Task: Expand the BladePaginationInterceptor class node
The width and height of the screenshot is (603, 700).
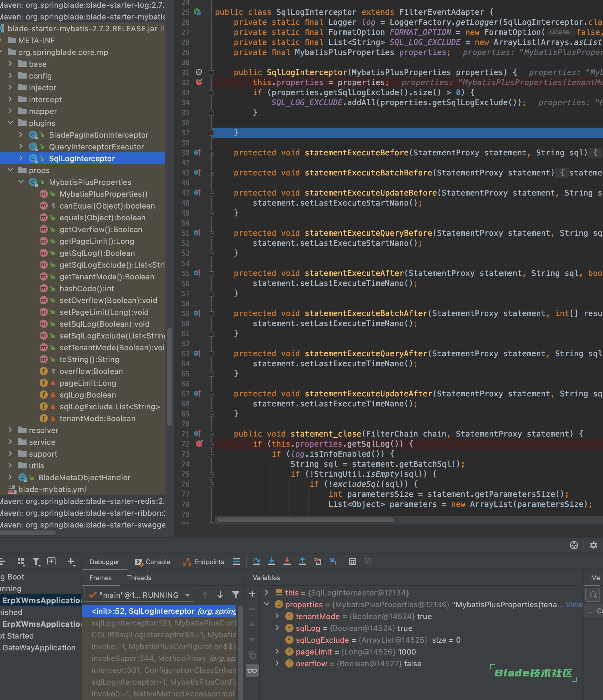Action: (21, 135)
